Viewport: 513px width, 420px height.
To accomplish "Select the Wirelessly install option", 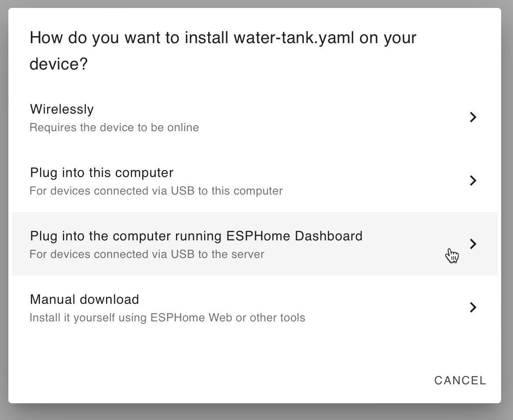I will click(x=62, y=109).
